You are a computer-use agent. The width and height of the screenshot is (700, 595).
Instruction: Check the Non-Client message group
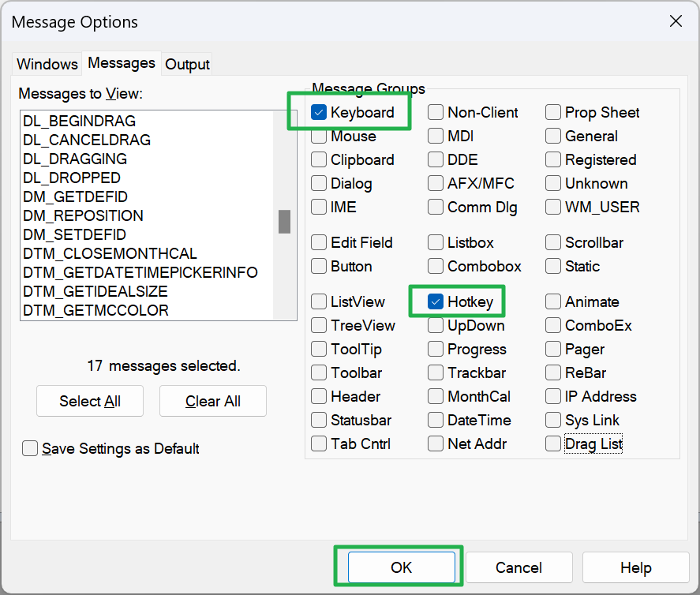click(435, 112)
